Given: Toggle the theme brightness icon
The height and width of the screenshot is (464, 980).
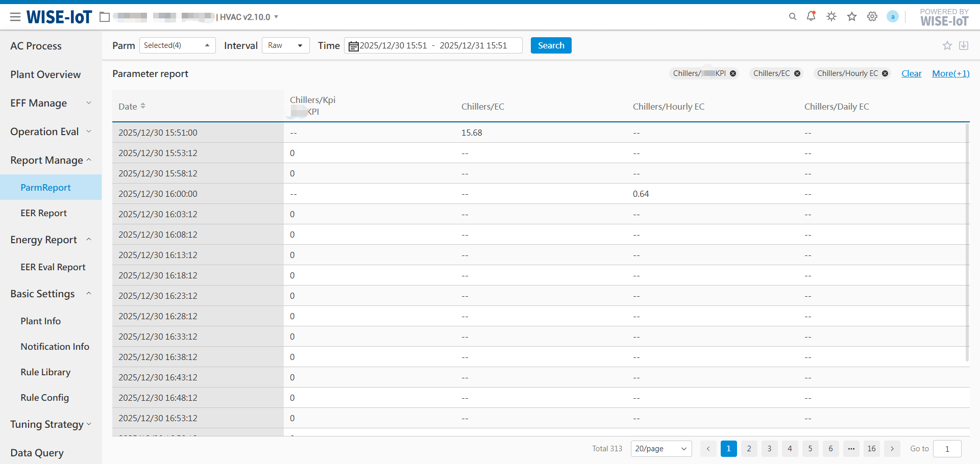Looking at the screenshot, I should pos(831,17).
